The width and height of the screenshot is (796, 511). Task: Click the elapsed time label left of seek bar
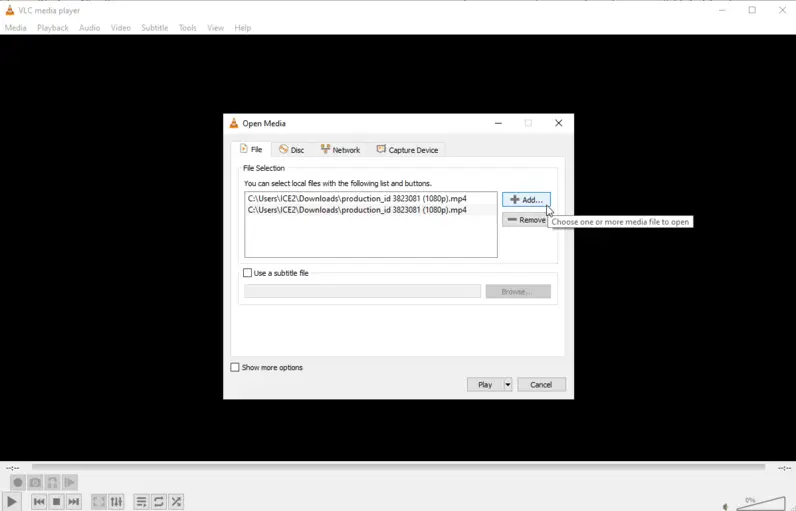13,468
